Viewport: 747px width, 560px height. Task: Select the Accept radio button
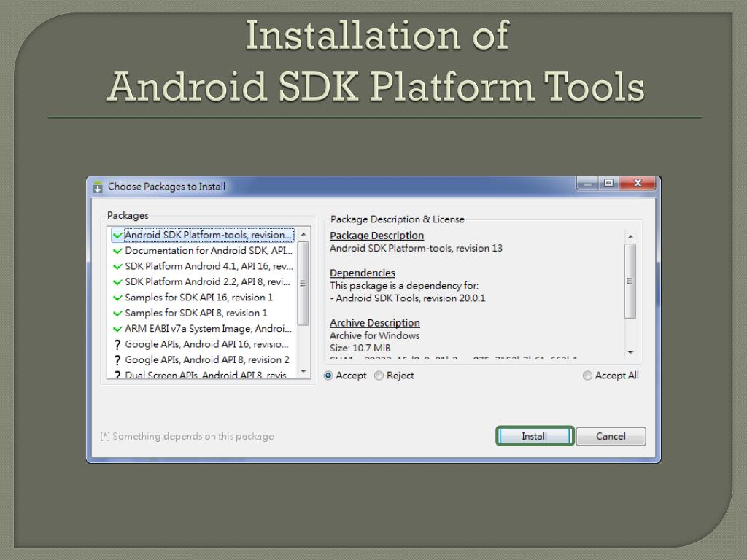328,376
